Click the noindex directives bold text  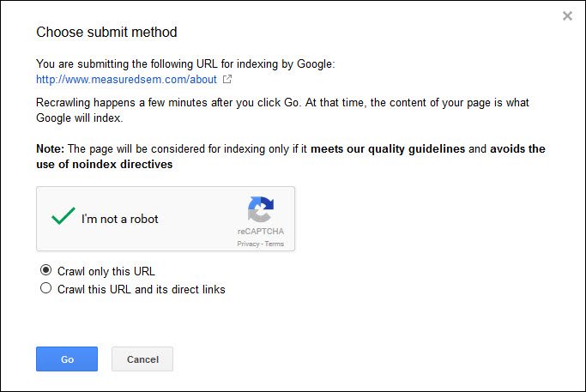tap(116, 165)
